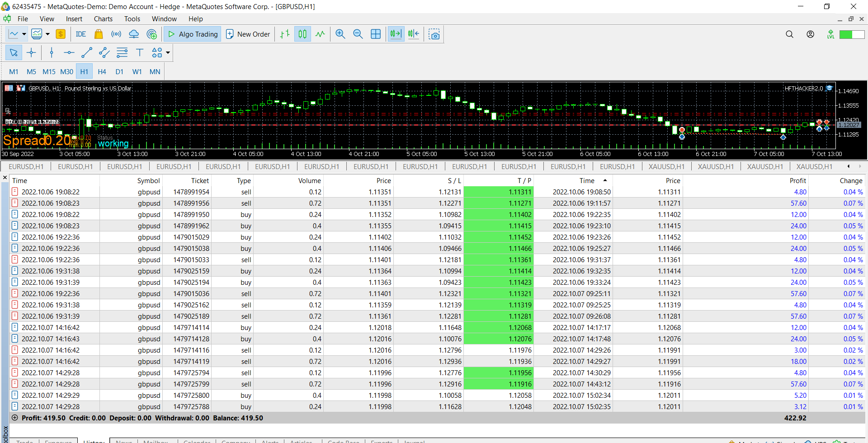Viewport: 868px width, 443px height.
Task: Expand the history summary row plus icon
Action: 14,418
